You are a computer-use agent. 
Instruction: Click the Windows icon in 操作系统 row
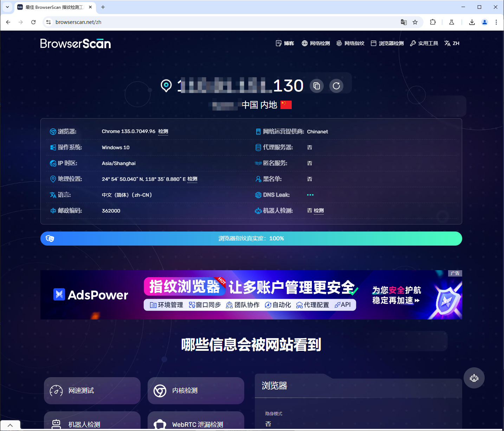point(53,147)
